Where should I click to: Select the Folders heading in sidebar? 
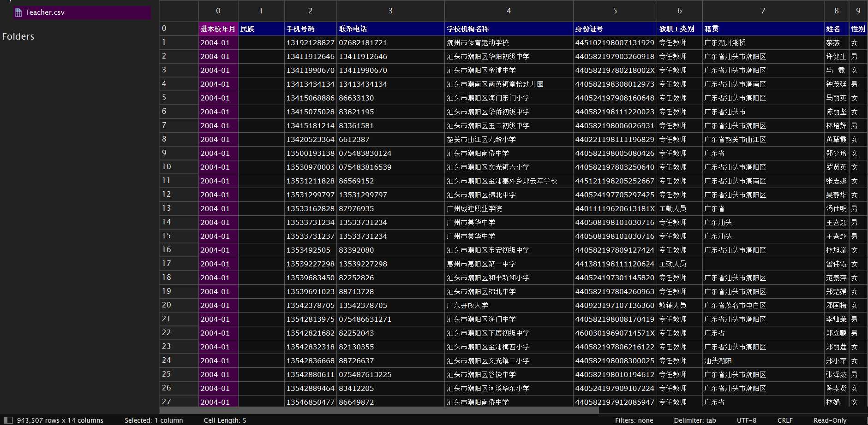(18, 36)
